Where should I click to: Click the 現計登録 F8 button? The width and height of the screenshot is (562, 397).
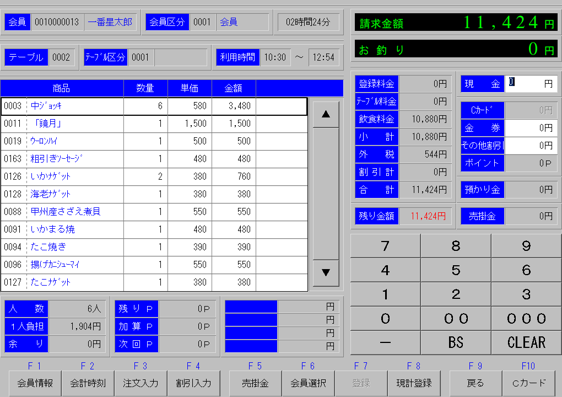click(414, 383)
